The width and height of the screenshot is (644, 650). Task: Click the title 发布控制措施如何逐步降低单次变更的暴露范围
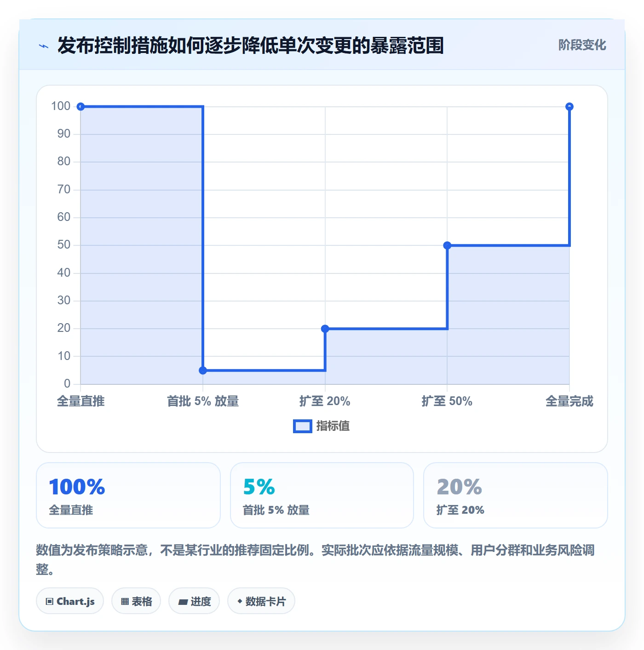click(x=251, y=46)
